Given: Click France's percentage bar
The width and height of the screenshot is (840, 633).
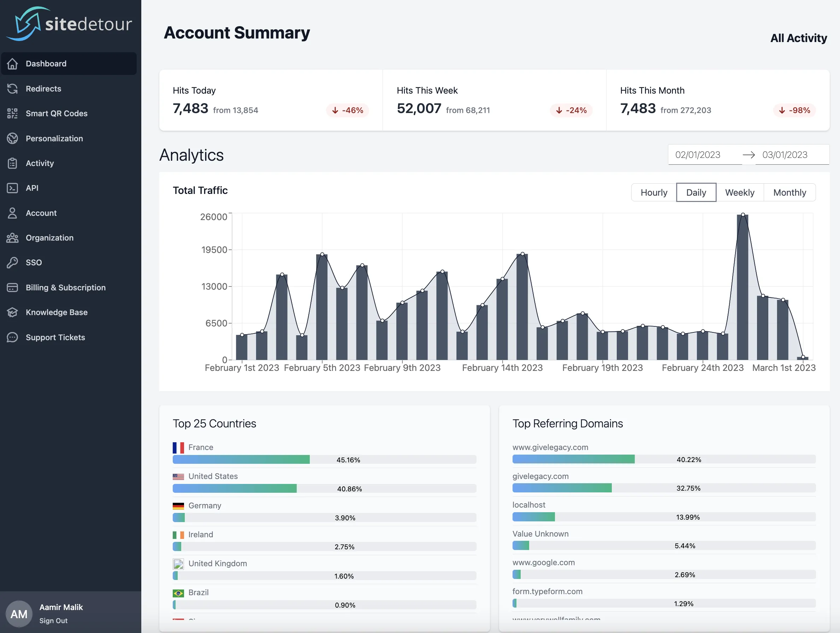Looking at the screenshot, I should coord(324,460).
